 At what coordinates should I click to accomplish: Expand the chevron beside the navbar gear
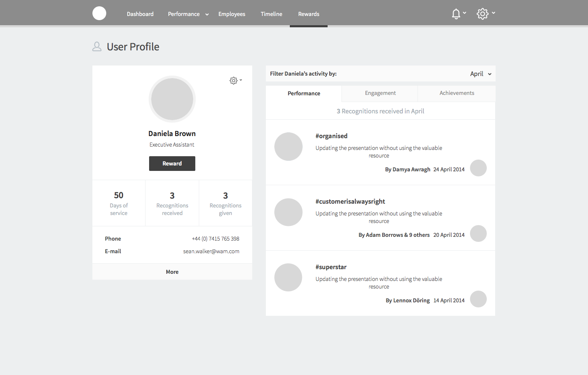tap(493, 13)
